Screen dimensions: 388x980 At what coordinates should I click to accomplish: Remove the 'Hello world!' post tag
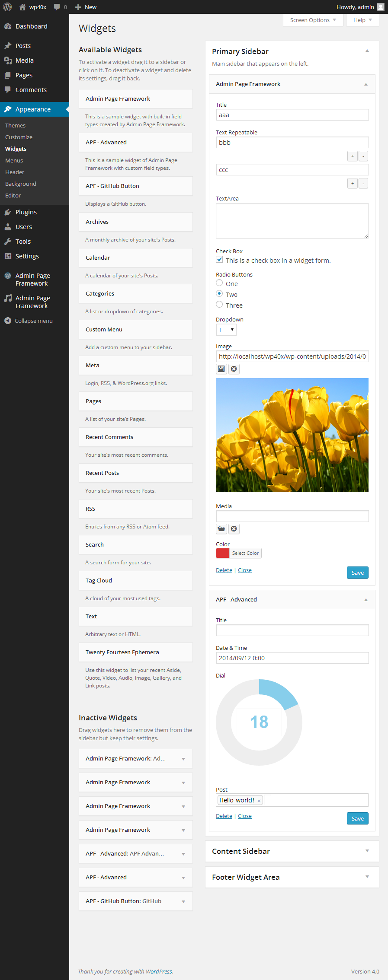click(x=259, y=801)
